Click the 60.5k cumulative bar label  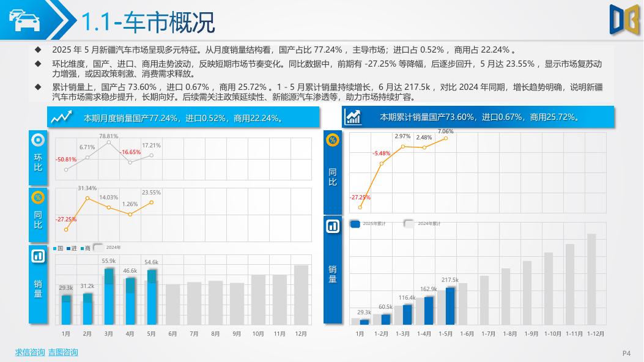pos(386,306)
